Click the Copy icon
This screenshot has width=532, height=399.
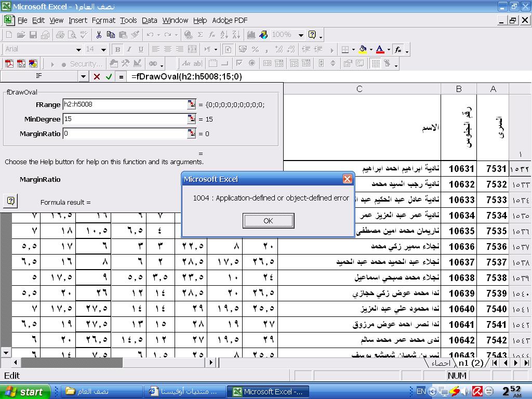tap(111, 35)
